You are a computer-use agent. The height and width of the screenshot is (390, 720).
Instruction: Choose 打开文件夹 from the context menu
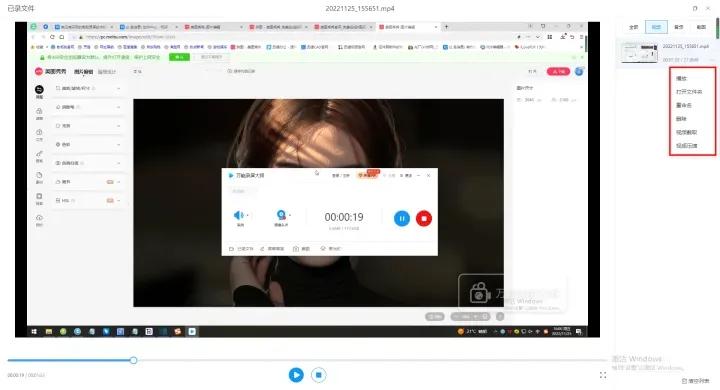pos(689,92)
